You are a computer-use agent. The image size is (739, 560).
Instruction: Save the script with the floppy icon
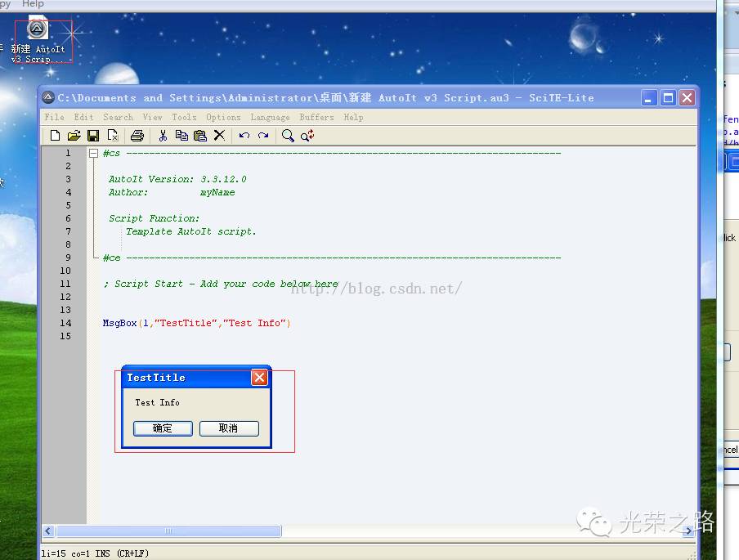[93, 136]
